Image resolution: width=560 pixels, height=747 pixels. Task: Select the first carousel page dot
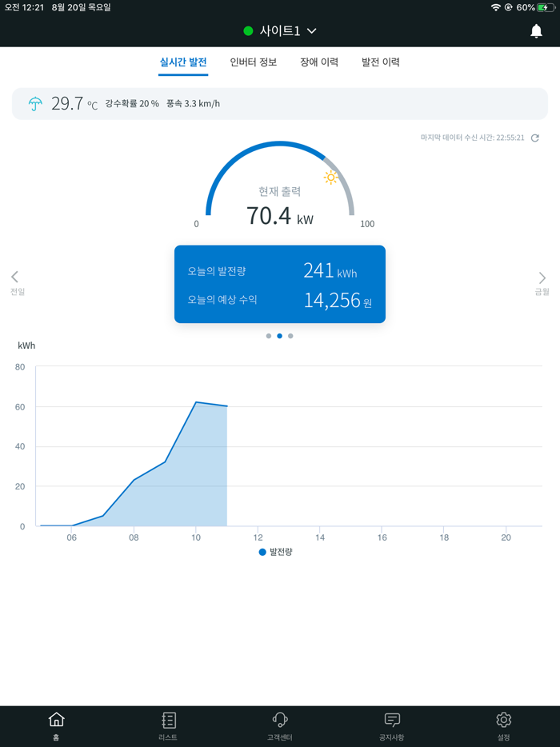[x=269, y=336]
